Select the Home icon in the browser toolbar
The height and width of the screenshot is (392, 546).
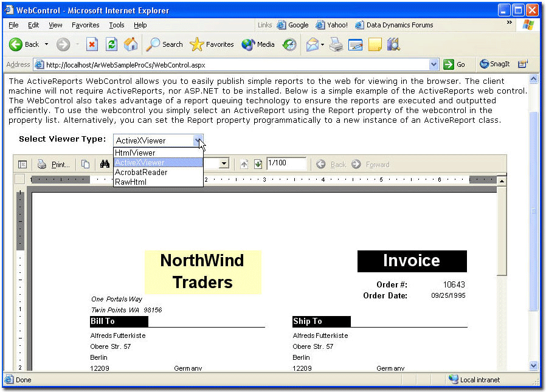[x=131, y=44]
